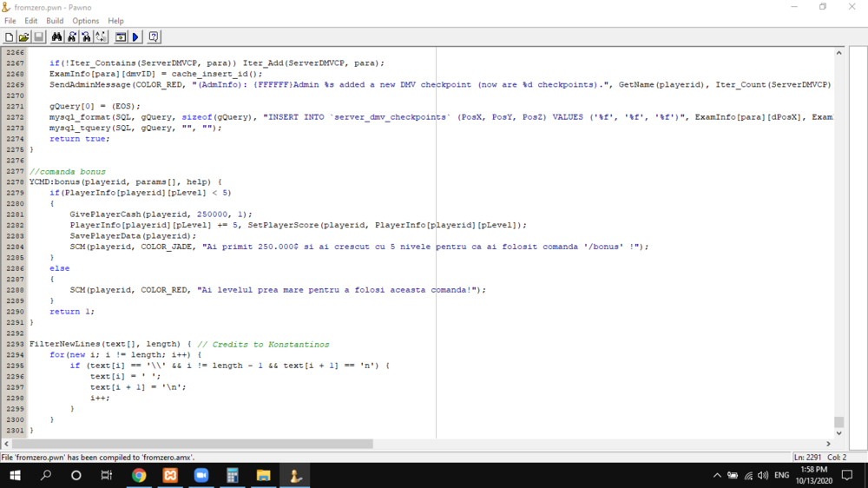Open Find with the binoculars icon
Screen dimensions: 868x488
click(x=56, y=37)
